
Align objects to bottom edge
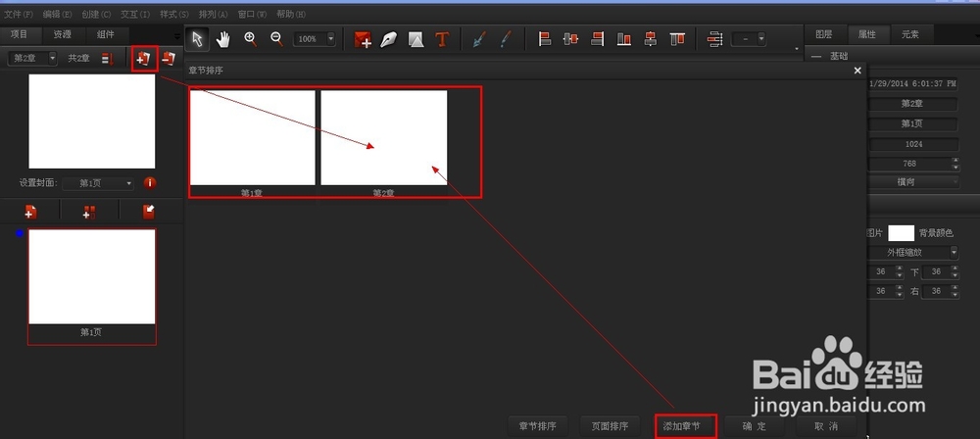point(623,39)
